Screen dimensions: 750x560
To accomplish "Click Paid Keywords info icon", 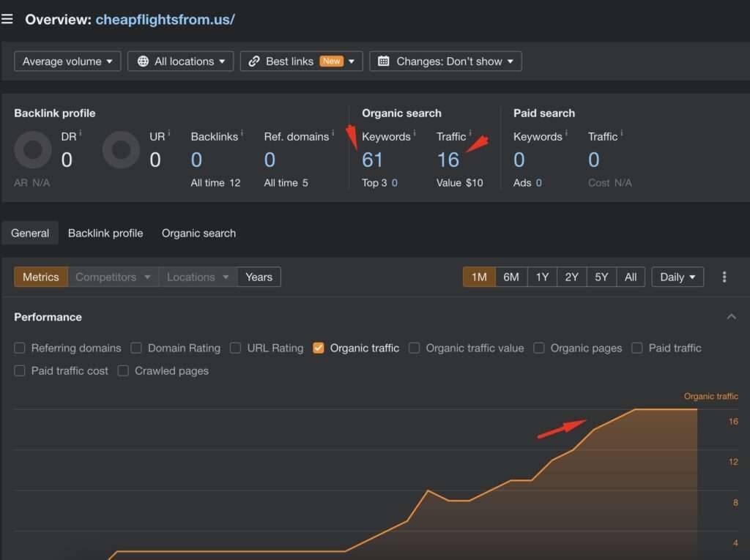I will click(566, 133).
